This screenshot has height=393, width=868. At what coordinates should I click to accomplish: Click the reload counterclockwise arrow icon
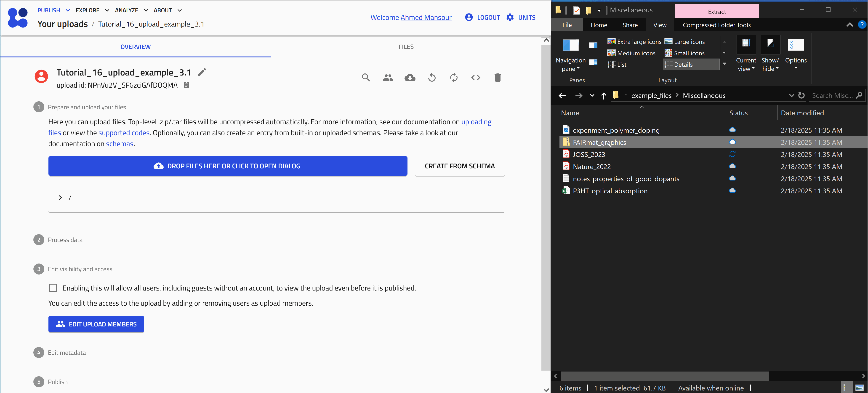click(x=432, y=78)
